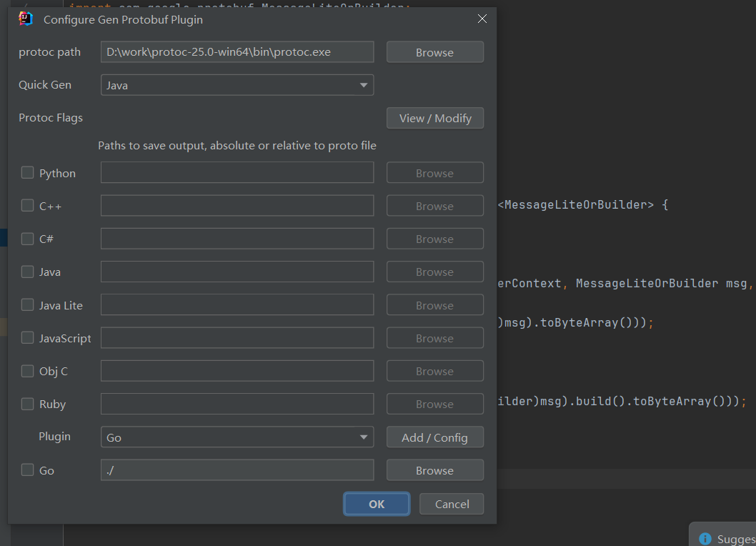This screenshot has height=546, width=756.
Task: Click the Obj C output path field
Action: coord(237,371)
